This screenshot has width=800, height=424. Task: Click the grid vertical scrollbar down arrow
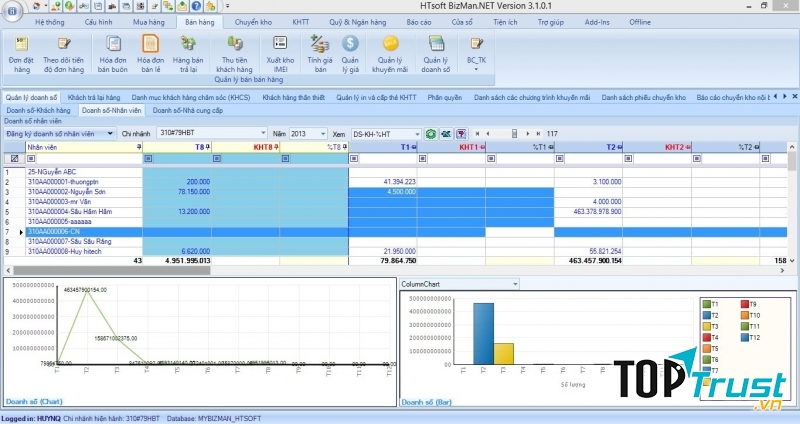pyautogui.click(x=792, y=261)
